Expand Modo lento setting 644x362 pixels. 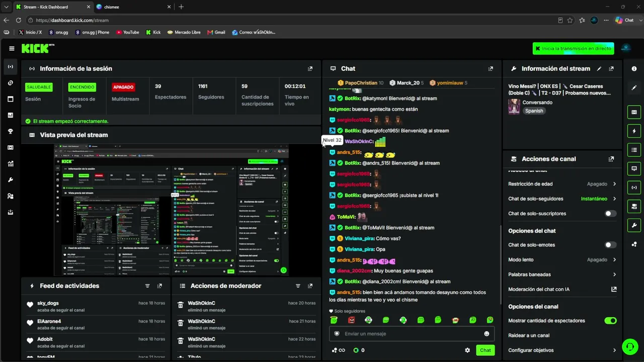[562, 259]
